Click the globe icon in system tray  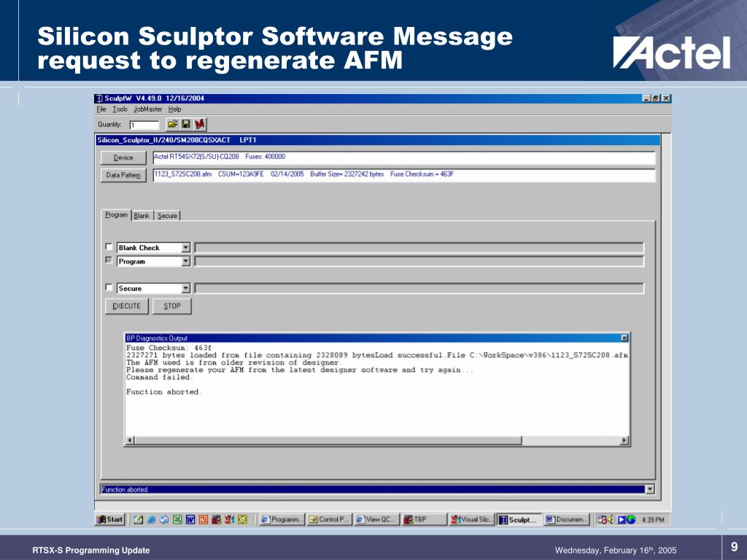tap(631, 519)
